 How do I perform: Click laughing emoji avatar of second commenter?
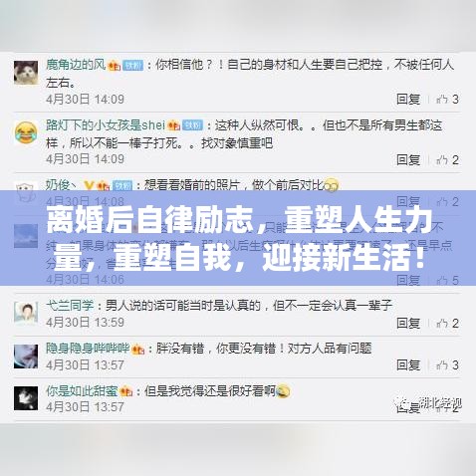(26, 132)
